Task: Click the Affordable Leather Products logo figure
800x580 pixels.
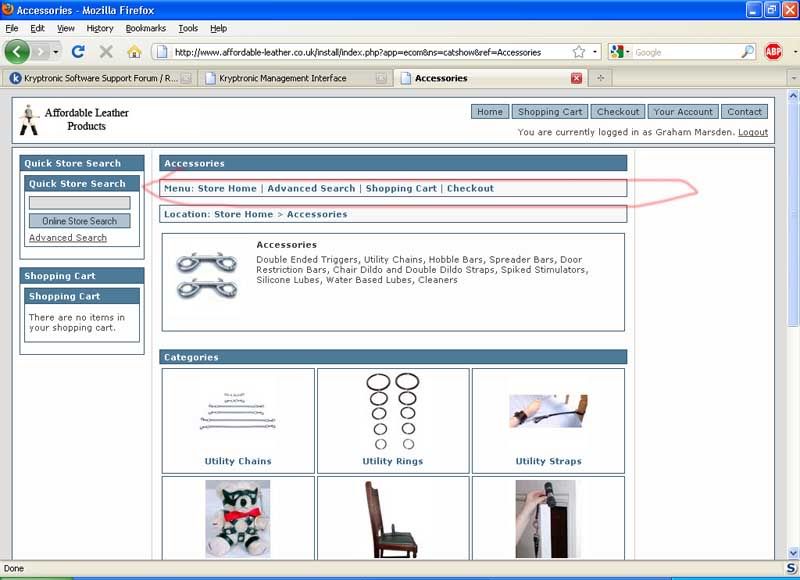Action: (29, 120)
